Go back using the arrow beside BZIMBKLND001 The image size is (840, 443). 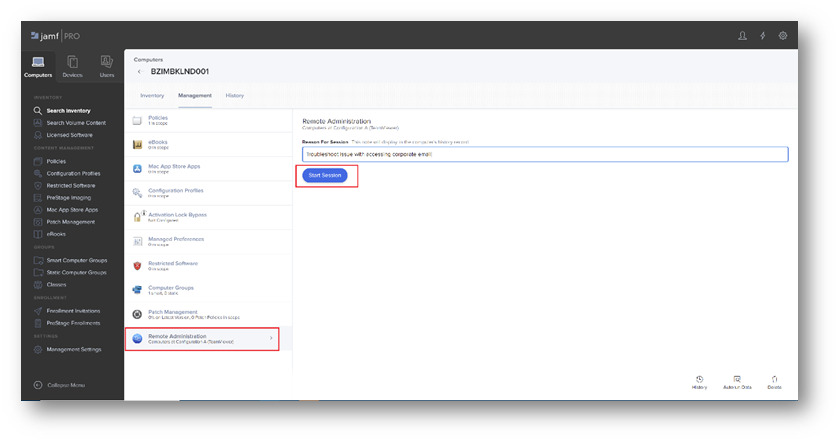click(x=139, y=72)
